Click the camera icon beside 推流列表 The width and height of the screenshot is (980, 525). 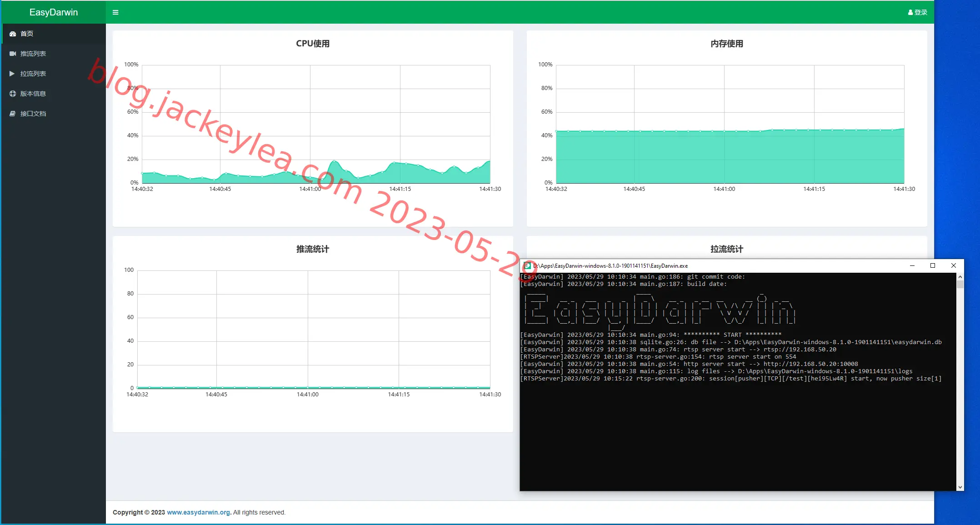pos(13,54)
